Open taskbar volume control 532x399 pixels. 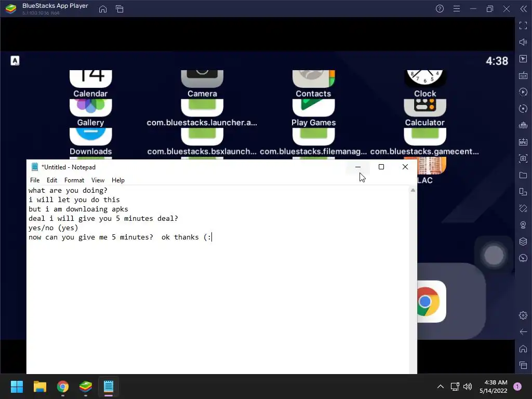(468, 387)
